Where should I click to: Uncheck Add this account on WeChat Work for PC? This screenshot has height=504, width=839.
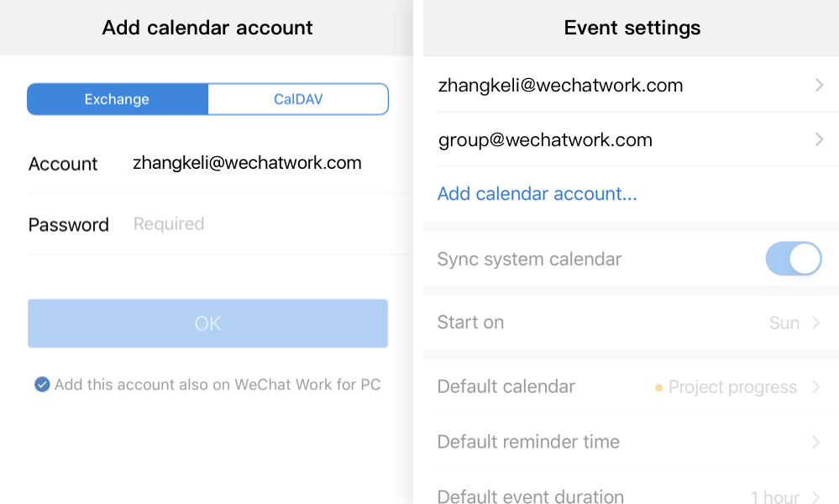pos(42,385)
